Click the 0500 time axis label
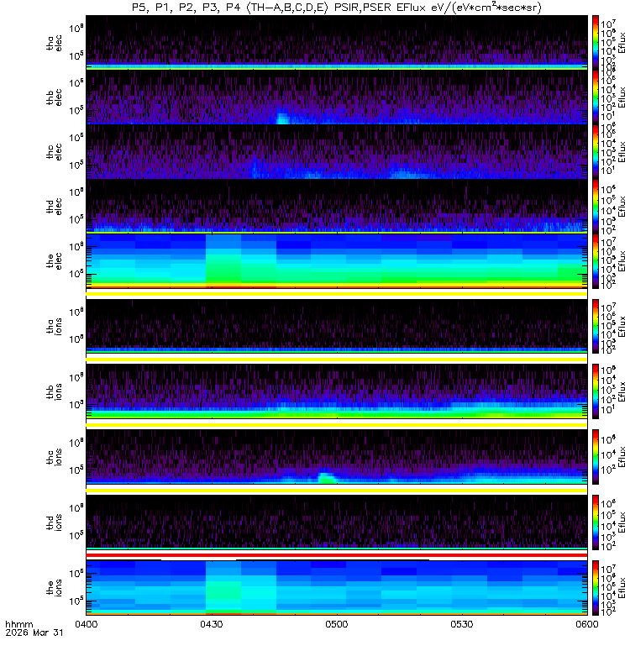 point(337,624)
